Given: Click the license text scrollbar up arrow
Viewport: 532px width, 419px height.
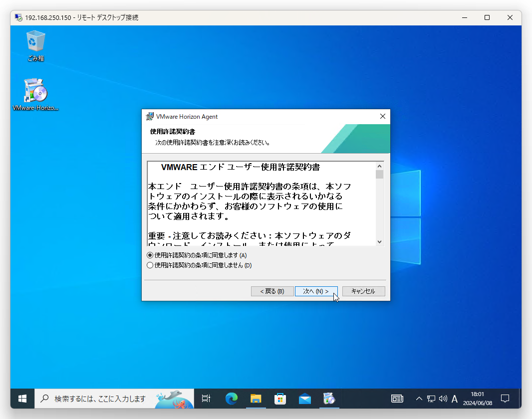Looking at the screenshot, I should (x=380, y=166).
